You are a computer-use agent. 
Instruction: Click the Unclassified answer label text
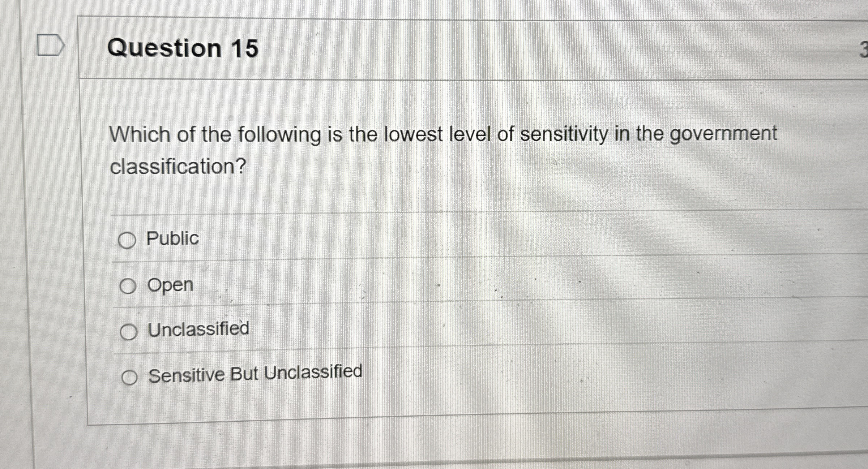[x=198, y=330]
